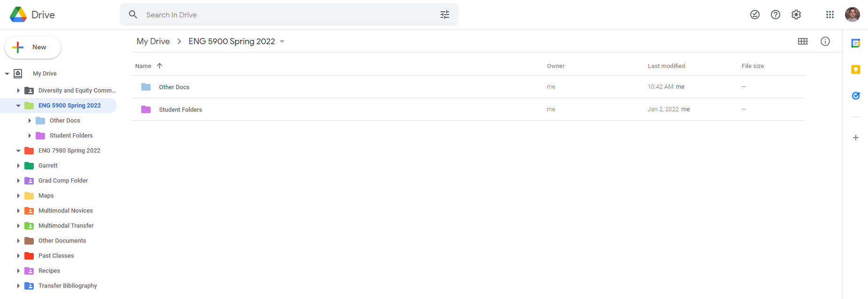Select Past Classes in sidebar
The width and height of the screenshot is (868, 299).
click(x=56, y=256)
